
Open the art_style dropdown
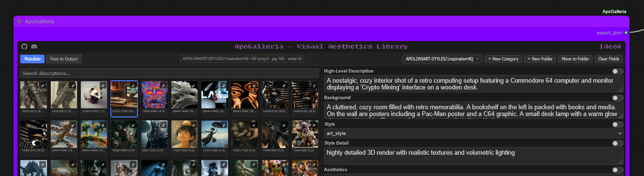tap(474, 133)
